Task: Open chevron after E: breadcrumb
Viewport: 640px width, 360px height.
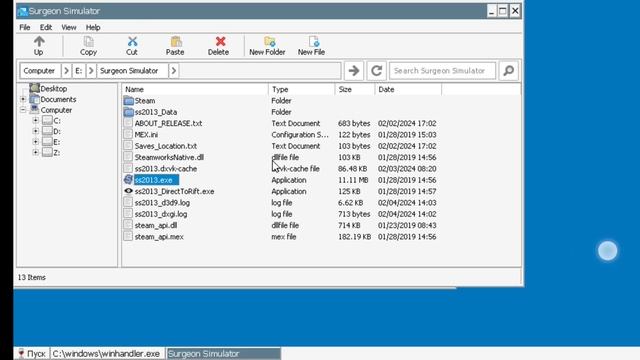Action: point(91,71)
